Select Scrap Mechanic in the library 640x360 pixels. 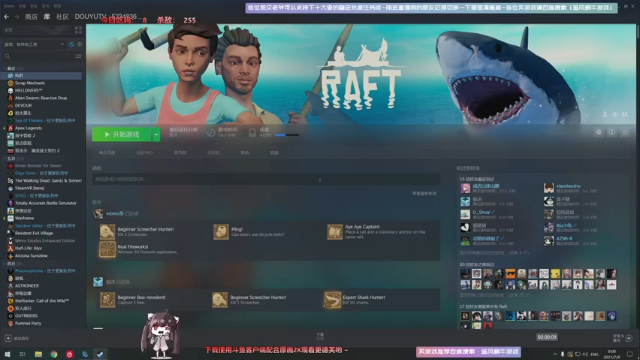click(30, 83)
